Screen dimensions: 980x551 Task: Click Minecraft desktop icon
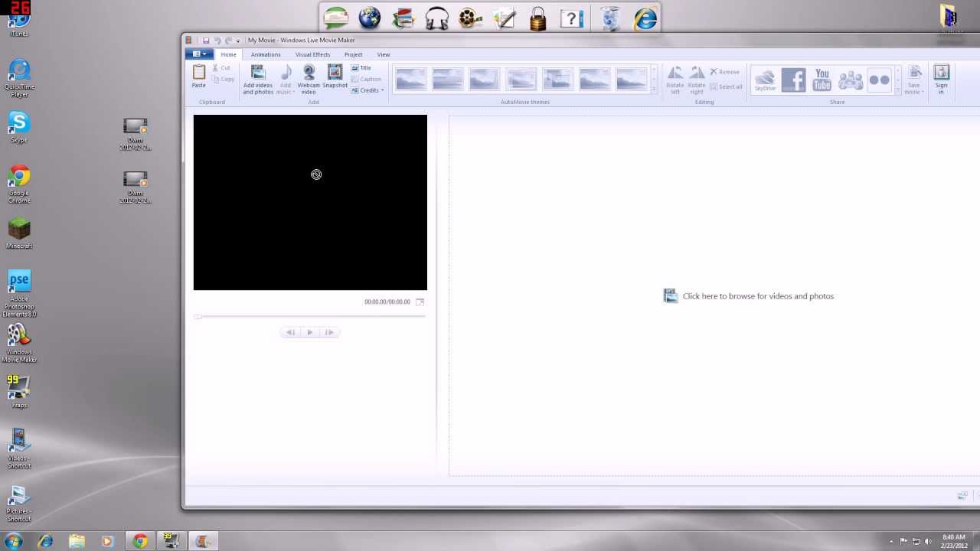[x=19, y=233]
